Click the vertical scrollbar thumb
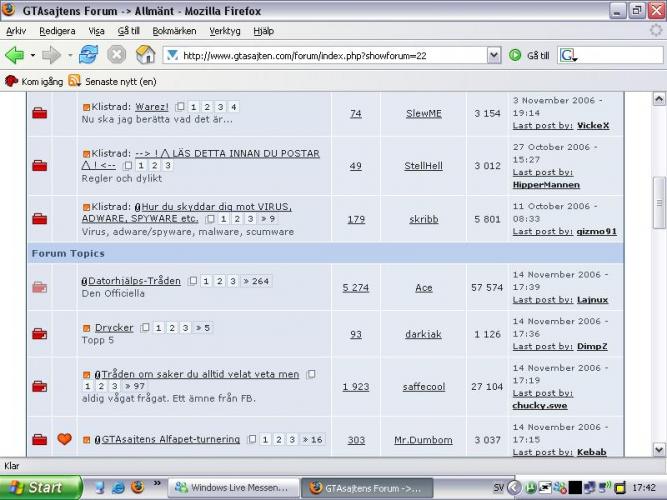Viewport: 667px width, 500px height. click(658, 200)
